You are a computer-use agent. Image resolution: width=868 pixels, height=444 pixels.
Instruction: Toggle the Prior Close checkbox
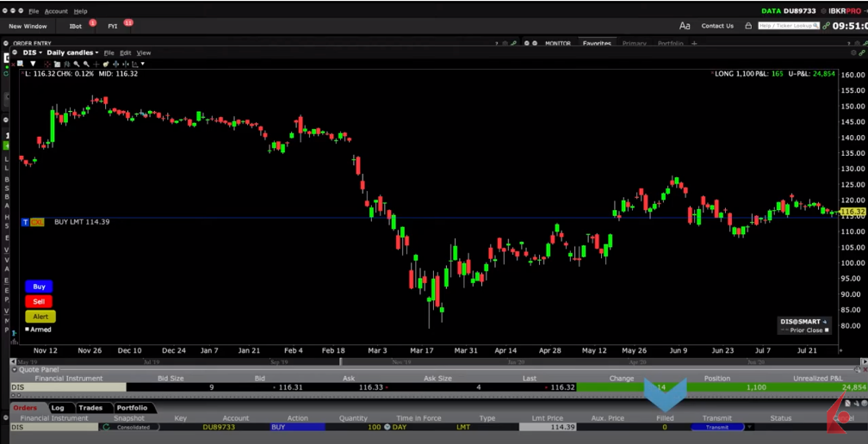827,330
